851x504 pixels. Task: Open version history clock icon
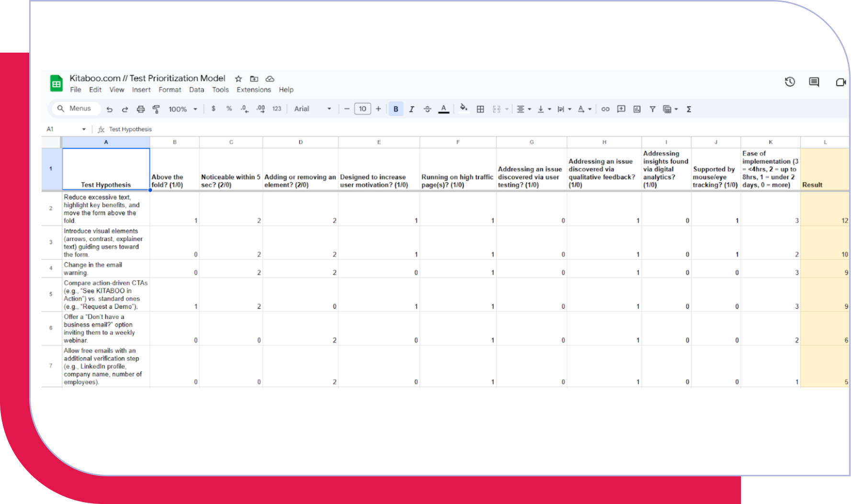790,82
